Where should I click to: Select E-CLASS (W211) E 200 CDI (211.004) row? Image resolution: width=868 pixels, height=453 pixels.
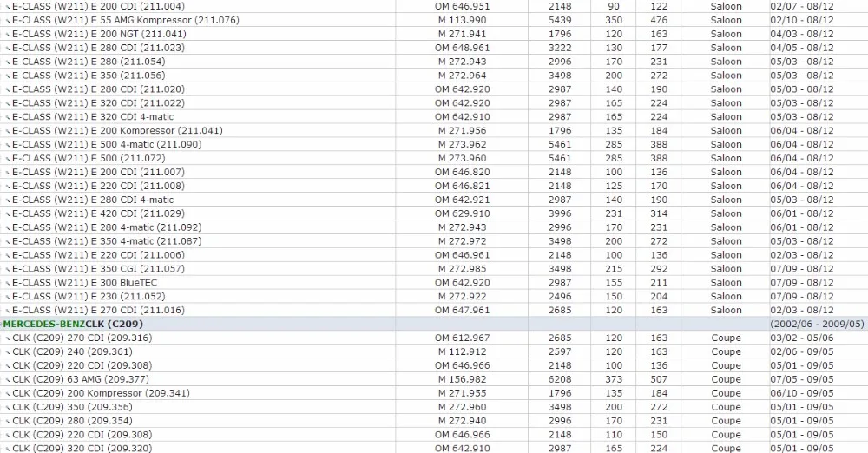pyautogui.click(x=434, y=6)
